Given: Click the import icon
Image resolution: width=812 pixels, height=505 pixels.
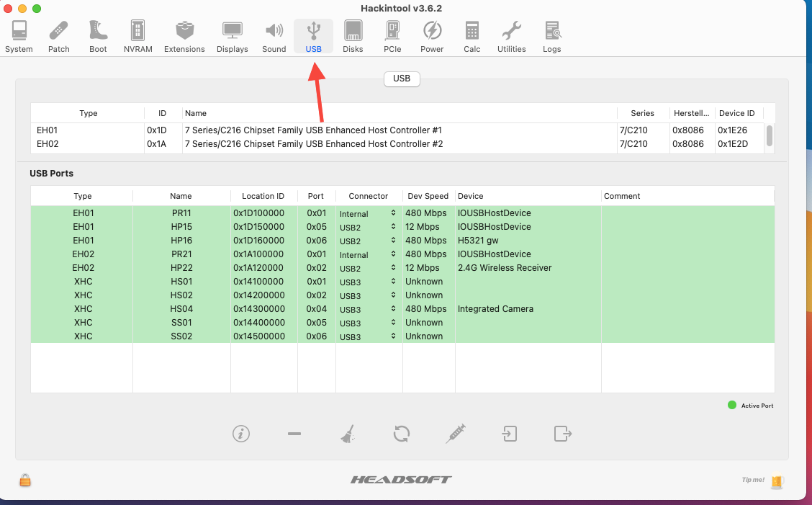Looking at the screenshot, I should coord(510,434).
